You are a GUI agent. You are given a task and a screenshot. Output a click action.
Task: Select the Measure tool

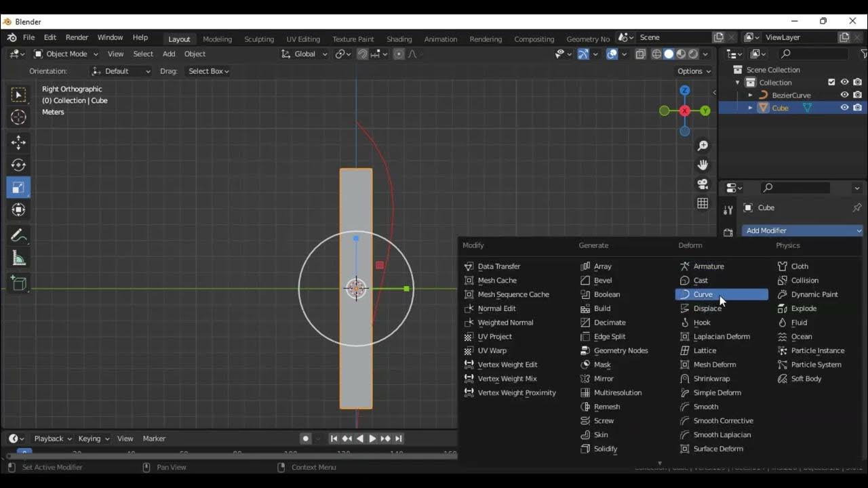point(18,258)
